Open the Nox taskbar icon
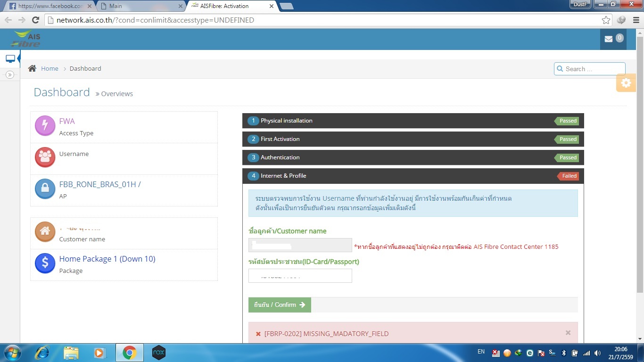Image resolution: width=644 pixels, height=362 pixels. tap(159, 353)
